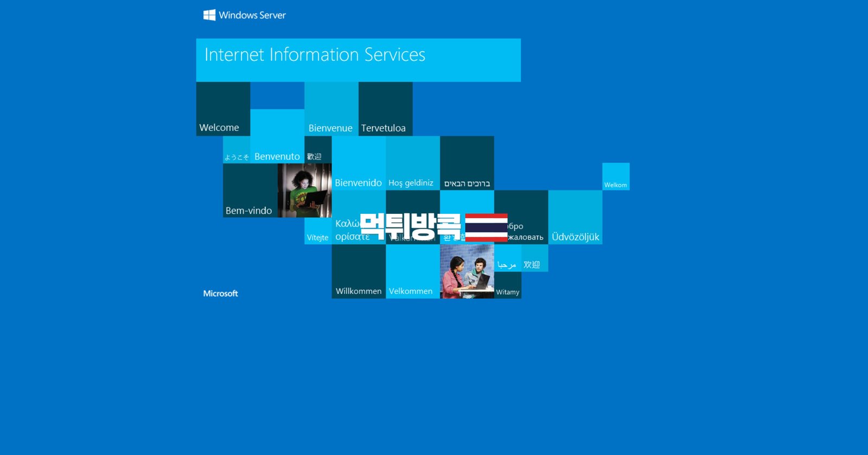Click the Willkommen tile
Screen dimensions: 868x455
[x=358, y=271]
